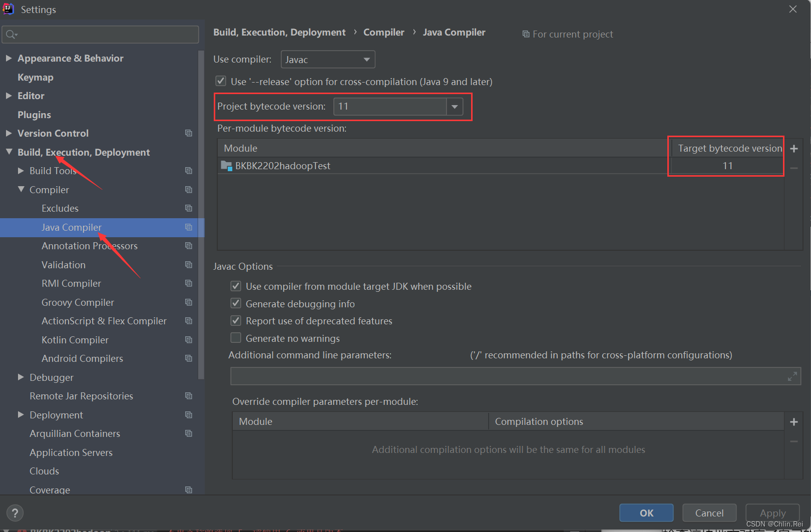The height and width of the screenshot is (532, 811).
Task: Click project-level icon beside Deployment
Action: point(189,415)
